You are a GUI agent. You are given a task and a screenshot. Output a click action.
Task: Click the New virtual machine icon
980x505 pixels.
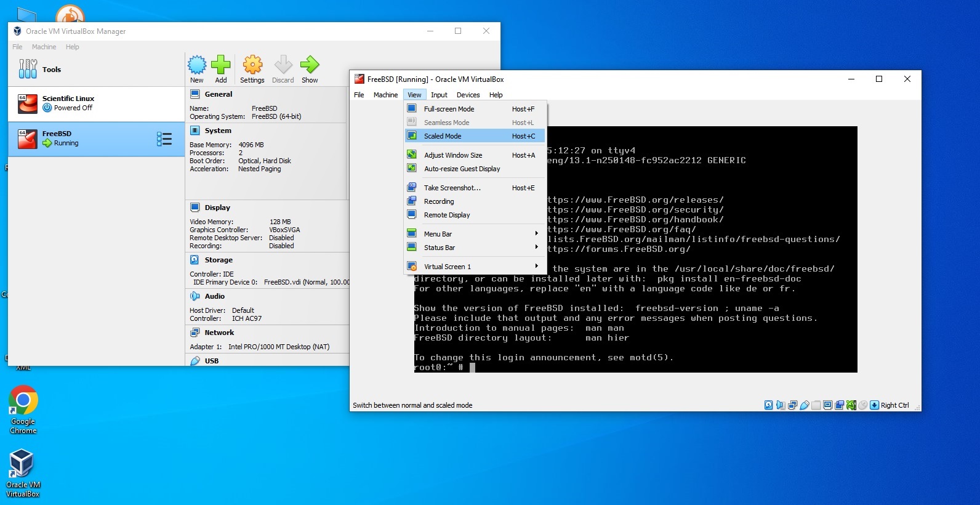pyautogui.click(x=197, y=66)
